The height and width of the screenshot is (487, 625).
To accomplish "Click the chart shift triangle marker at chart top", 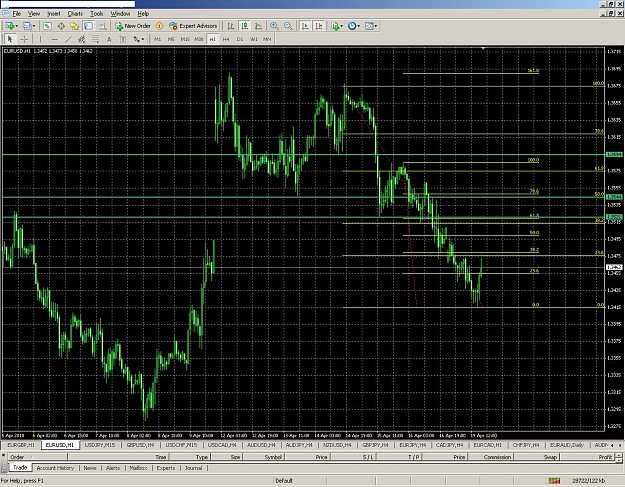I will pos(483,49).
